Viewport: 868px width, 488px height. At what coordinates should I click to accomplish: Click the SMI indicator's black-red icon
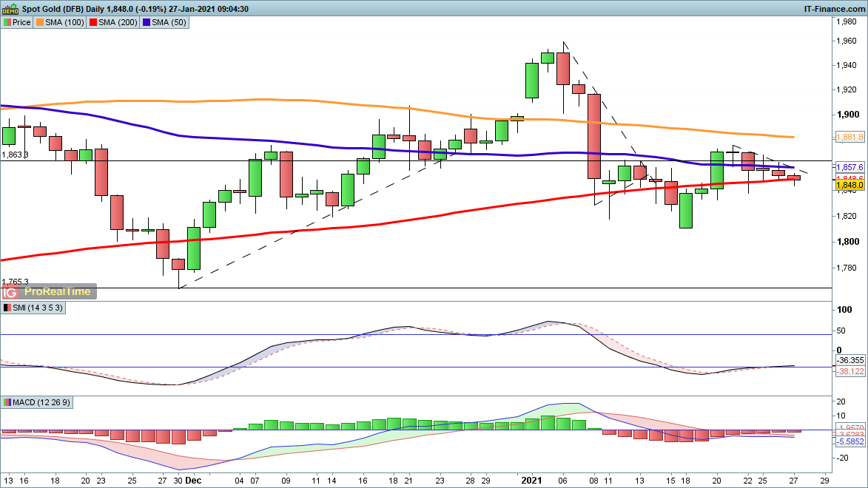(x=7, y=308)
